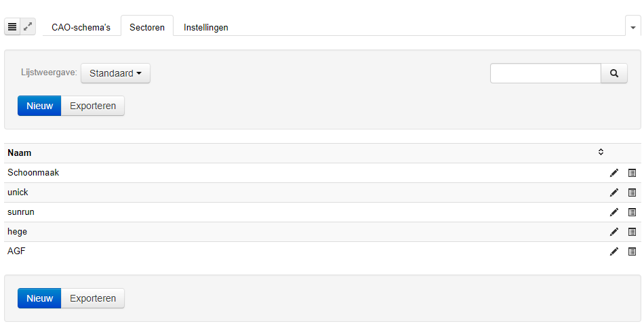644x324 pixels.
Task: Open details list icon for sunrun
Action: point(632,212)
